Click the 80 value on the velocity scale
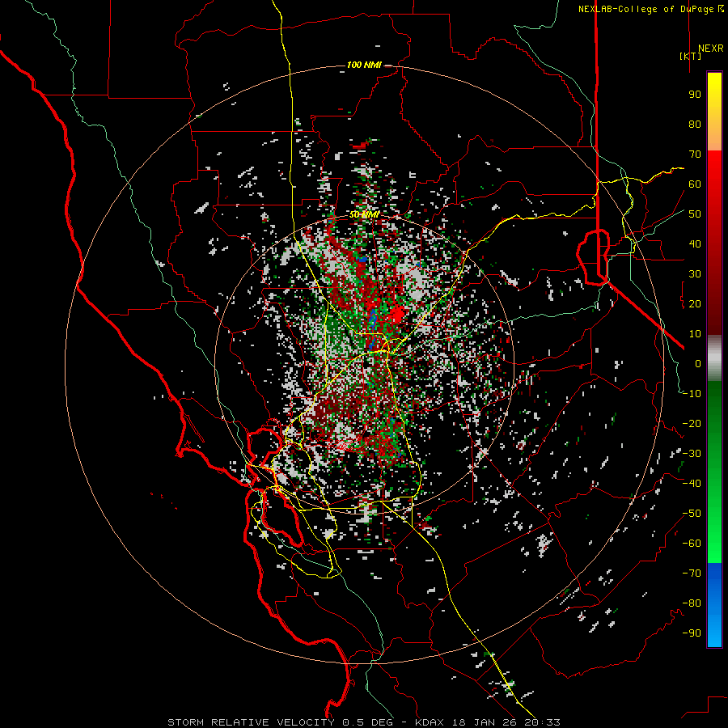The height and width of the screenshot is (728, 728). pos(695,125)
